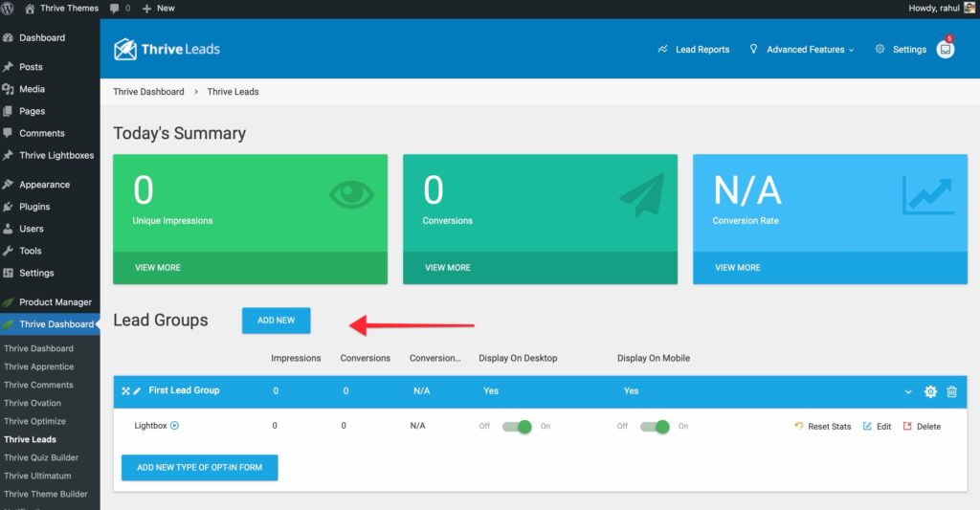Toggle Lightbox Display On Mobile switch

[657, 426]
